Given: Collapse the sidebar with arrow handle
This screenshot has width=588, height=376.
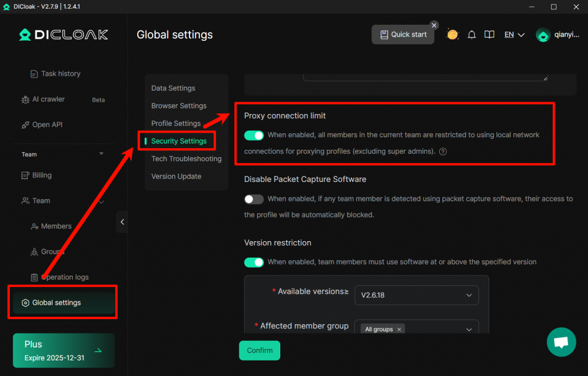Looking at the screenshot, I should click(122, 222).
